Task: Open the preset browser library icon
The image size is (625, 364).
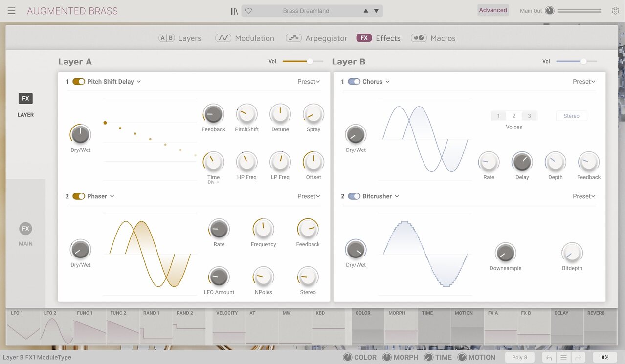Action: coord(234,10)
